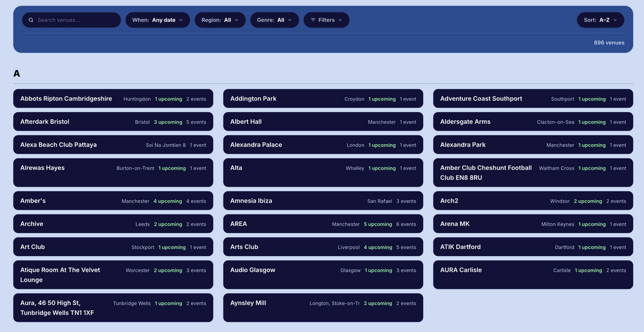Open the Alexandra Park venue card
The width and height of the screenshot is (644, 332).
pyautogui.click(x=533, y=145)
